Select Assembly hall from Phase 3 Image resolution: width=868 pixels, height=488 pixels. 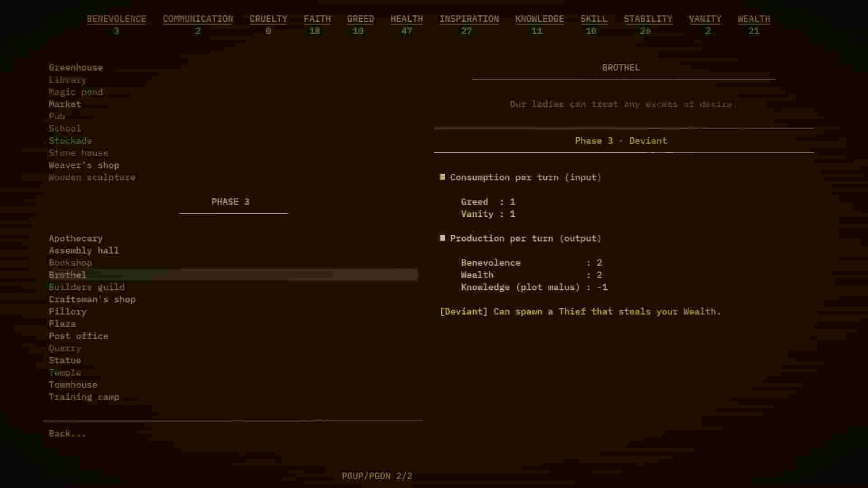[x=84, y=250]
